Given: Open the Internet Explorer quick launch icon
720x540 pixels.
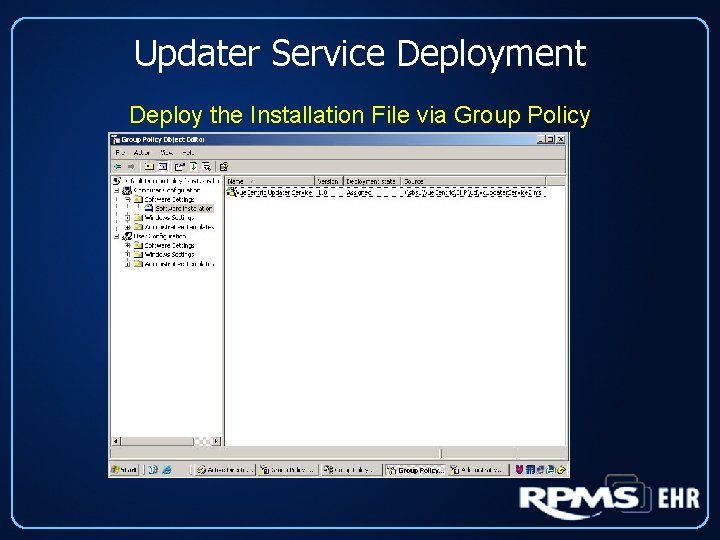Looking at the screenshot, I should point(167,470).
